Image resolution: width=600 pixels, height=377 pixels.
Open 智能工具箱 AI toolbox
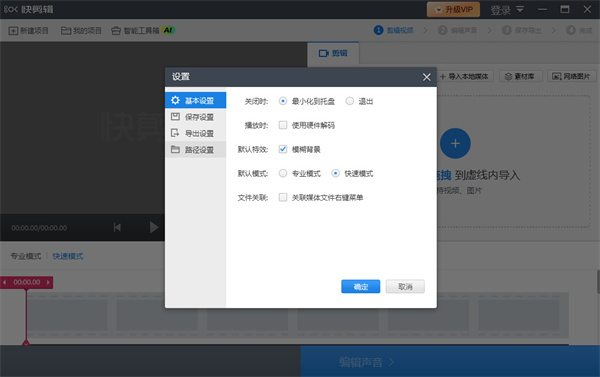[x=143, y=31]
